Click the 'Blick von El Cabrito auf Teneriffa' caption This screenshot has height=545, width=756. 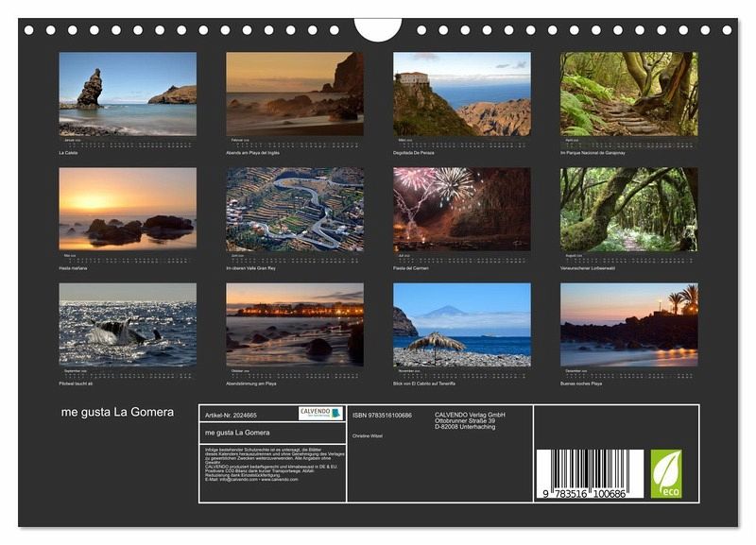pos(423,383)
